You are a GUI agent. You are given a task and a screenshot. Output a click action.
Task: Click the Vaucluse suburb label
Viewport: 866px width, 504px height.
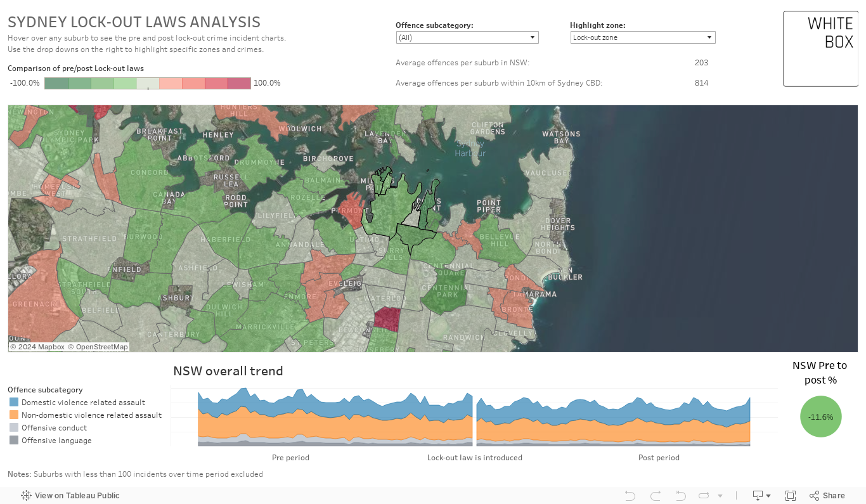546,173
